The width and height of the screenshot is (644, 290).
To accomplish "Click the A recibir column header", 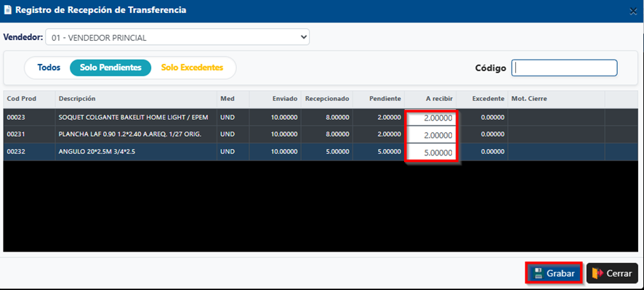I will (430, 99).
